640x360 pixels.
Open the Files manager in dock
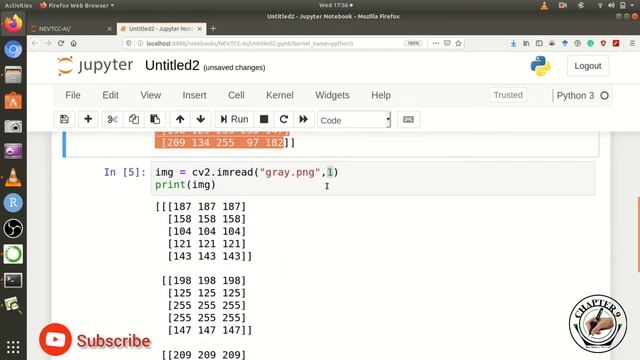(x=13, y=75)
